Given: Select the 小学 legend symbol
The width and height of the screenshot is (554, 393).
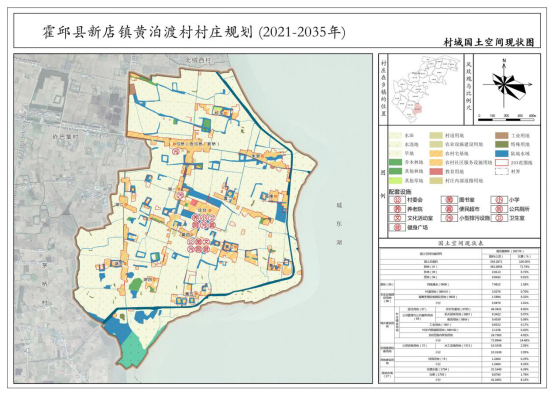Looking at the screenshot, I should pos(499,200).
